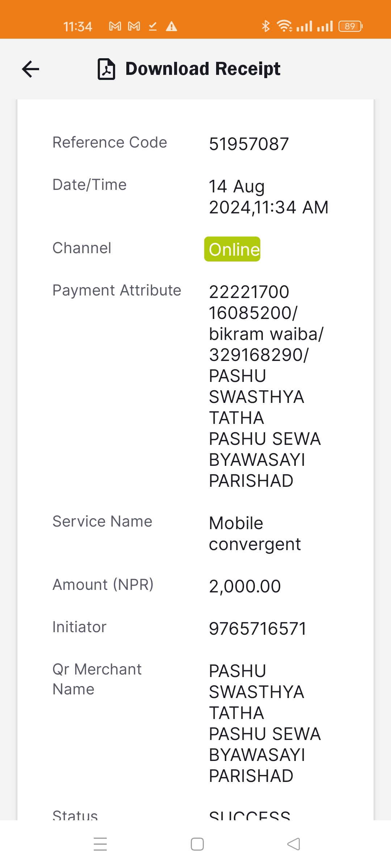
Task: Tap the download-complete checkmark notification icon
Action: (153, 26)
